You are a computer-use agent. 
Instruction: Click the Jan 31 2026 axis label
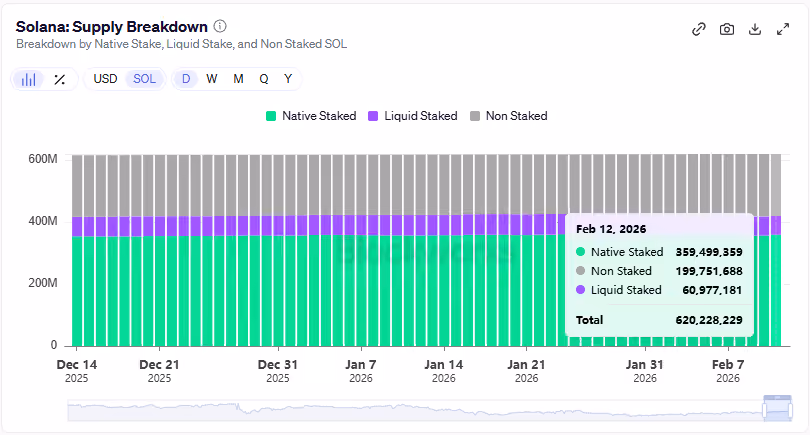click(x=645, y=371)
